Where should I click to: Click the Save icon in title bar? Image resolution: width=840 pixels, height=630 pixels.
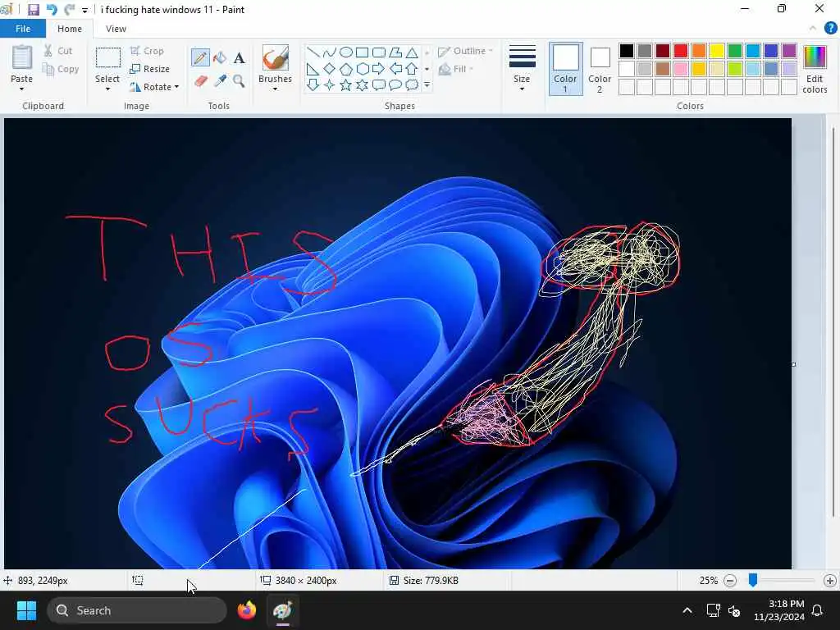click(x=33, y=10)
